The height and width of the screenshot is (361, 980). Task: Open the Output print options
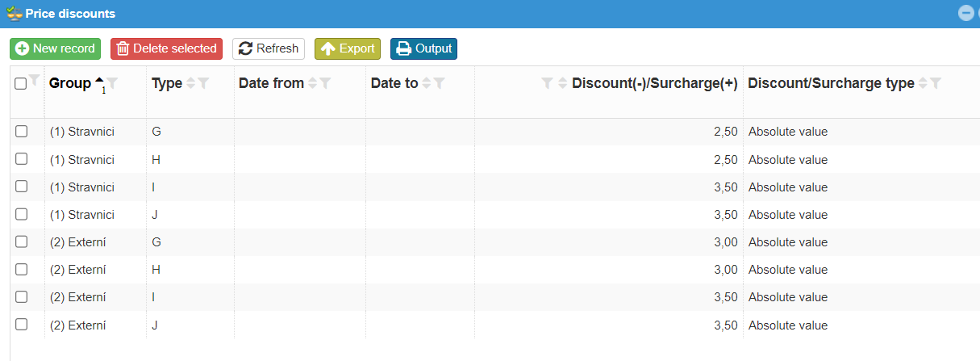[x=423, y=48]
